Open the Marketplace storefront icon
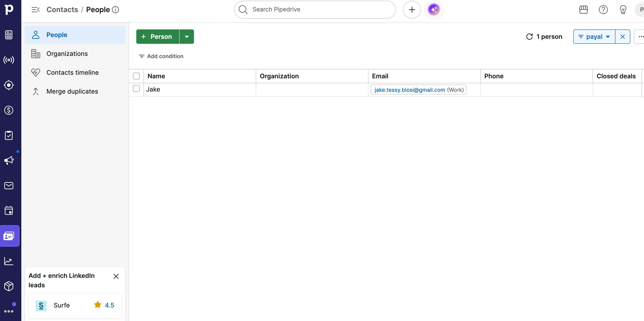This screenshot has width=644, height=321. click(x=584, y=9)
